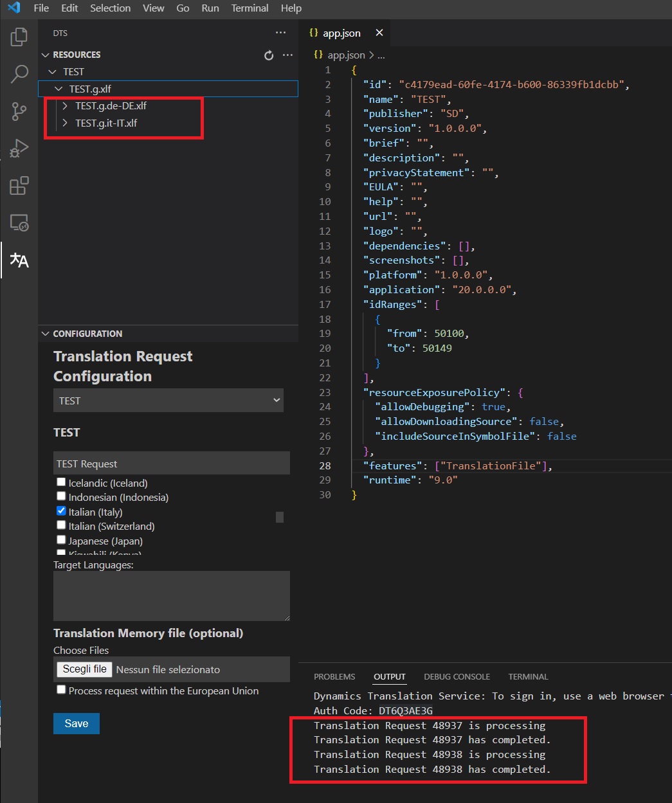This screenshot has width=672, height=803.
Task: Collapse the CONFIGURATION section
Action: tap(46, 334)
